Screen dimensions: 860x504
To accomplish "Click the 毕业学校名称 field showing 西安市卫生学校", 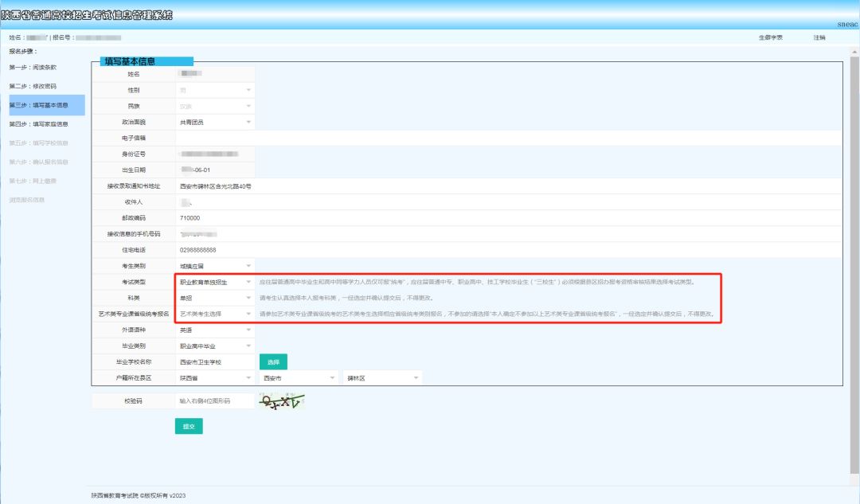I will pyautogui.click(x=215, y=362).
